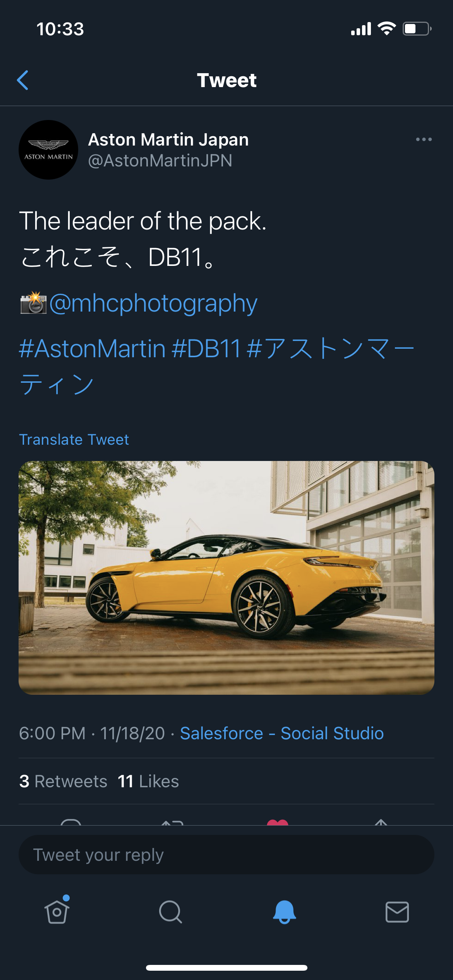This screenshot has height=980, width=453.
Task: Open the Messages envelope icon
Action: 397,912
